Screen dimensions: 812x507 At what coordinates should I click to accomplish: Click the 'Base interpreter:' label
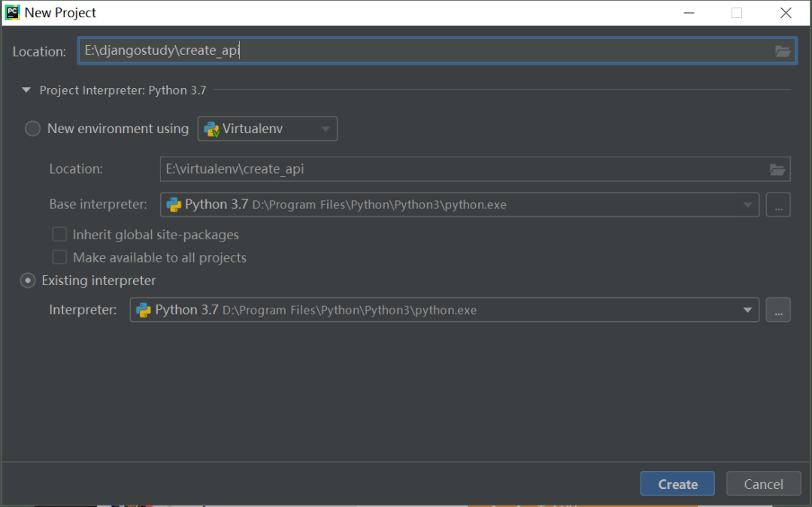(x=98, y=204)
